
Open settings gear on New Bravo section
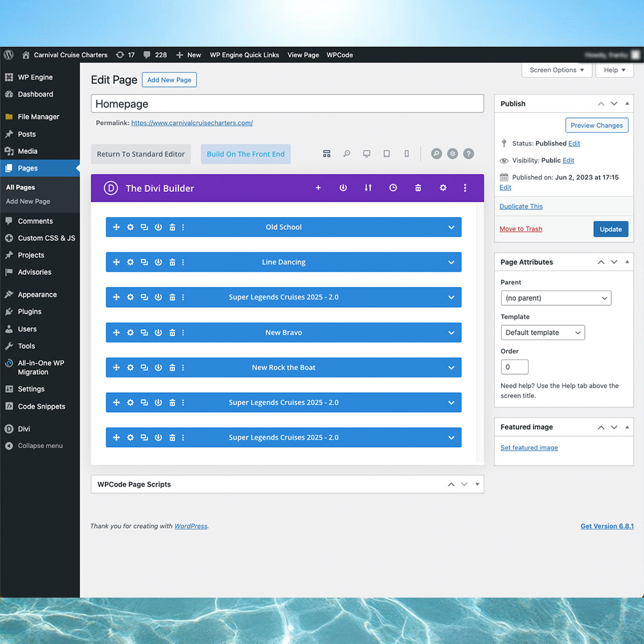[x=130, y=333]
